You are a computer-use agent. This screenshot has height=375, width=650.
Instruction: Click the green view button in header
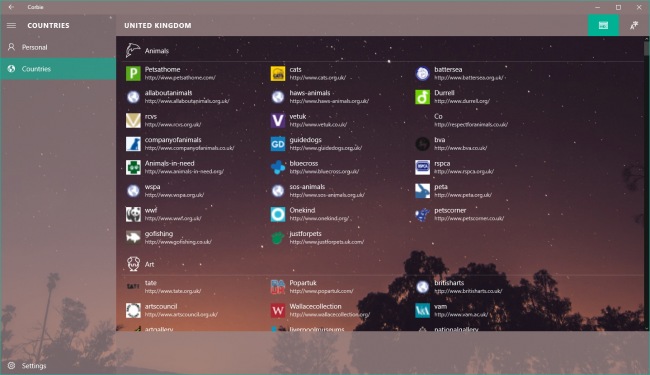pyautogui.click(x=603, y=25)
